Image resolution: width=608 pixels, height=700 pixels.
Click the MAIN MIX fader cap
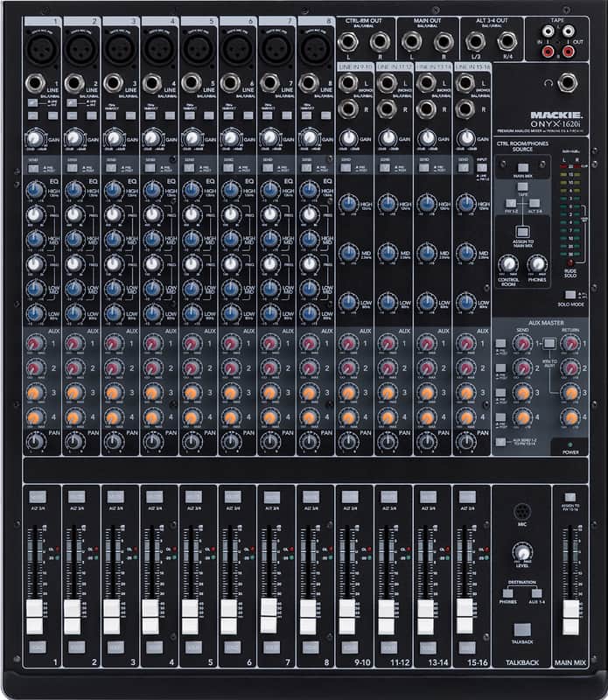pyautogui.click(x=570, y=617)
